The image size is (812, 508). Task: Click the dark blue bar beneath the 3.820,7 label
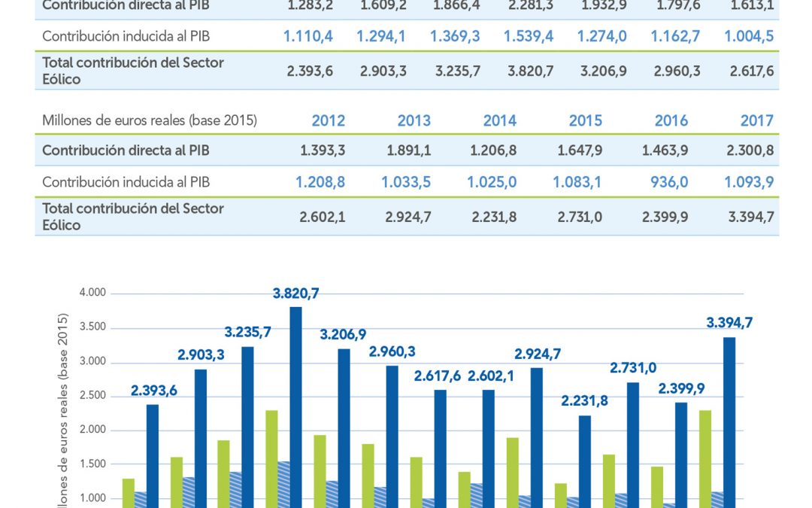pyautogui.click(x=295, y=406)
